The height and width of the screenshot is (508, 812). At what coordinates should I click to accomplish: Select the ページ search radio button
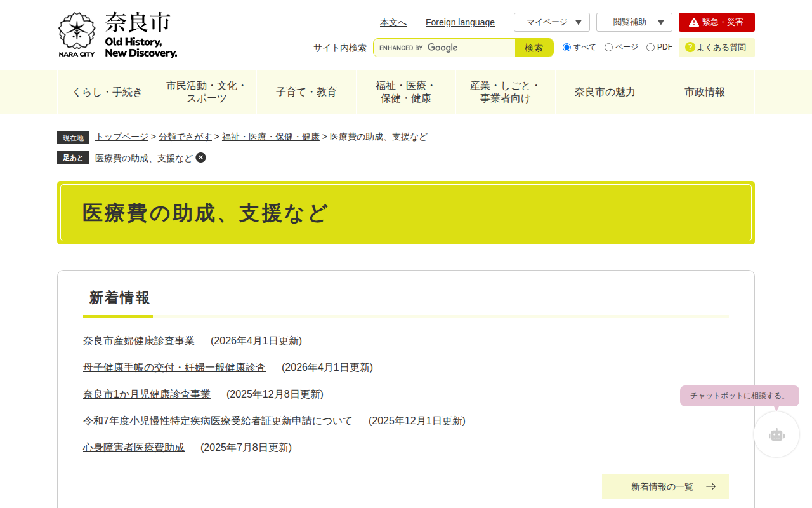(608, 48)
